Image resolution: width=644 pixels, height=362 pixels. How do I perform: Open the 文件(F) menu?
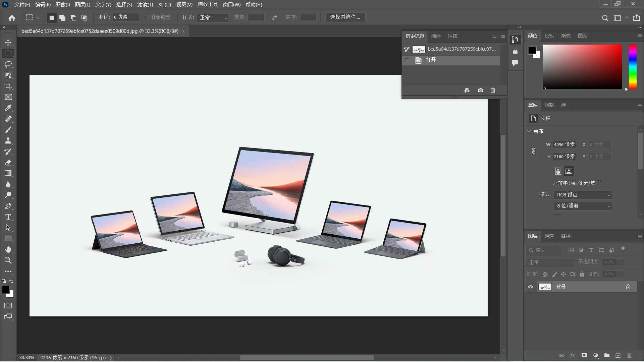[x=22, y=5]
